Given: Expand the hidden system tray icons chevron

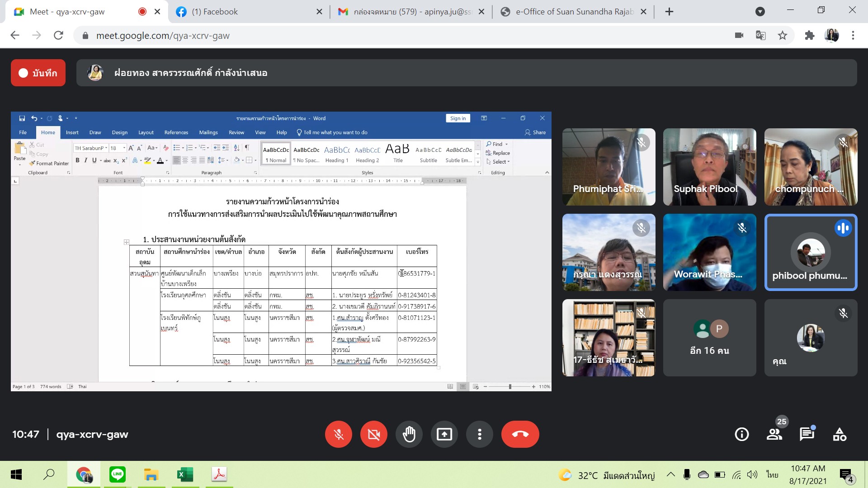Looking at the screenshot, I should coord(671,474).
